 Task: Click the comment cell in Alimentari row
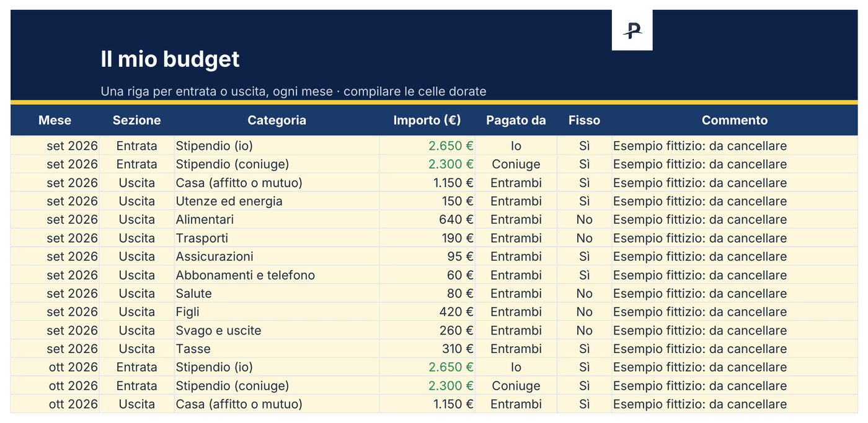coord(735,220)
